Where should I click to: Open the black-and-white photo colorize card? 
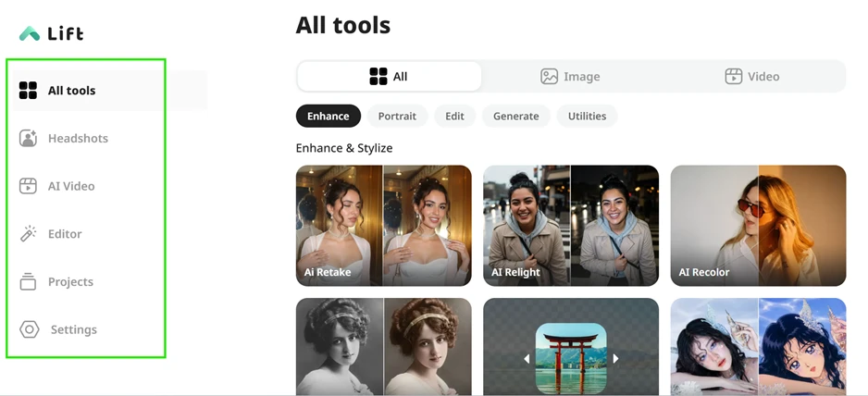[384, 347]
